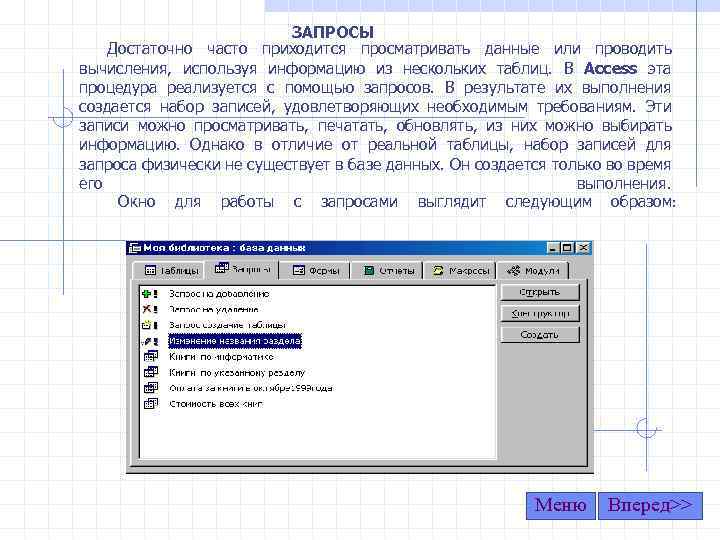The height and width of the screenshot is (540, 720).
Task: Select the Запрос создание таблицы query
Action: pos(227,325)
